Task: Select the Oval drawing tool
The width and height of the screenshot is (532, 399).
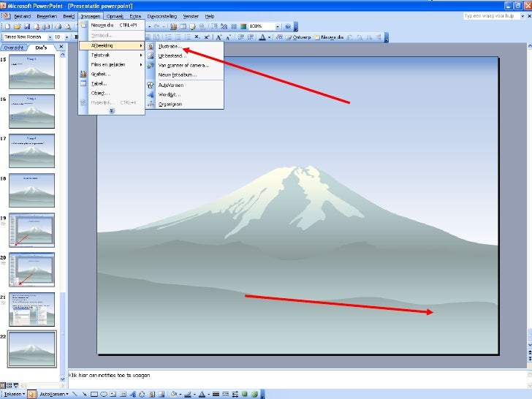Action: (x=104, y=394)
